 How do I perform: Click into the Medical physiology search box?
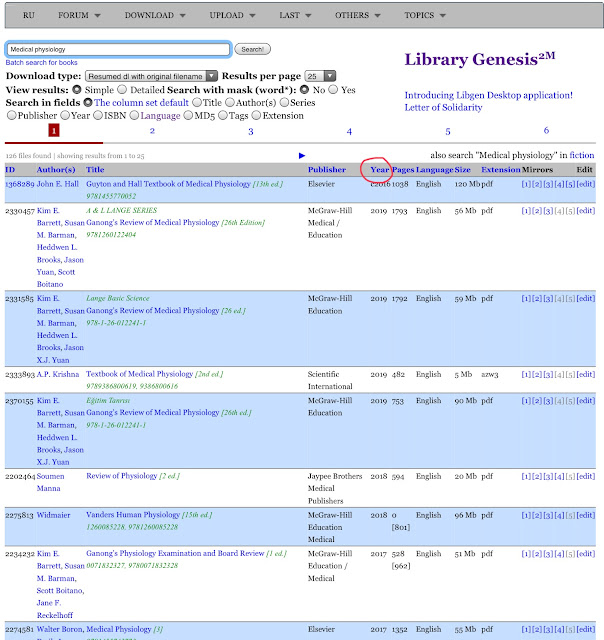coord(118,49)
